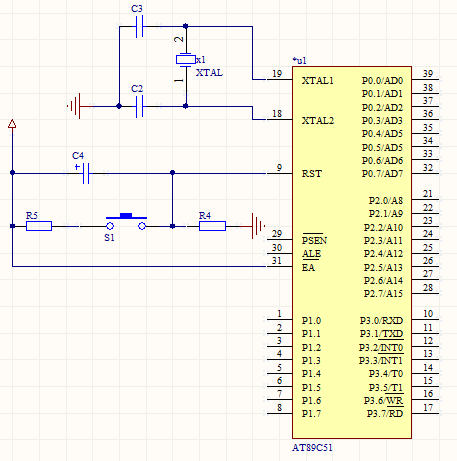Click pin label P3.4/T0
Screen dimensions: 457x461
point(386,374)
